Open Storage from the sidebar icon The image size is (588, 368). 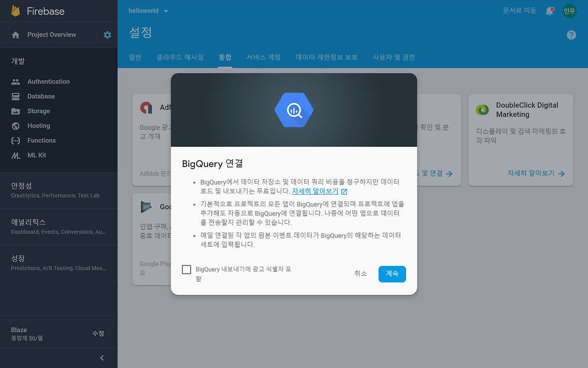coord(16,111)
